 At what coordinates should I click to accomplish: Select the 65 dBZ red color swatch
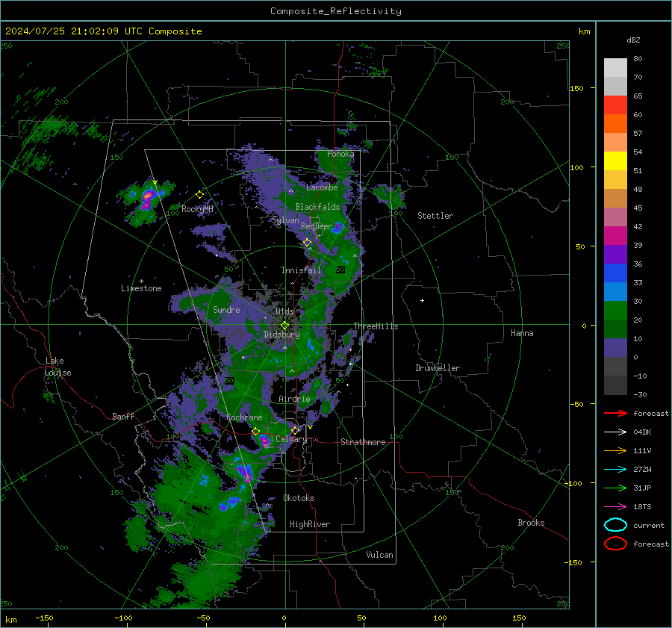point(615,105)
